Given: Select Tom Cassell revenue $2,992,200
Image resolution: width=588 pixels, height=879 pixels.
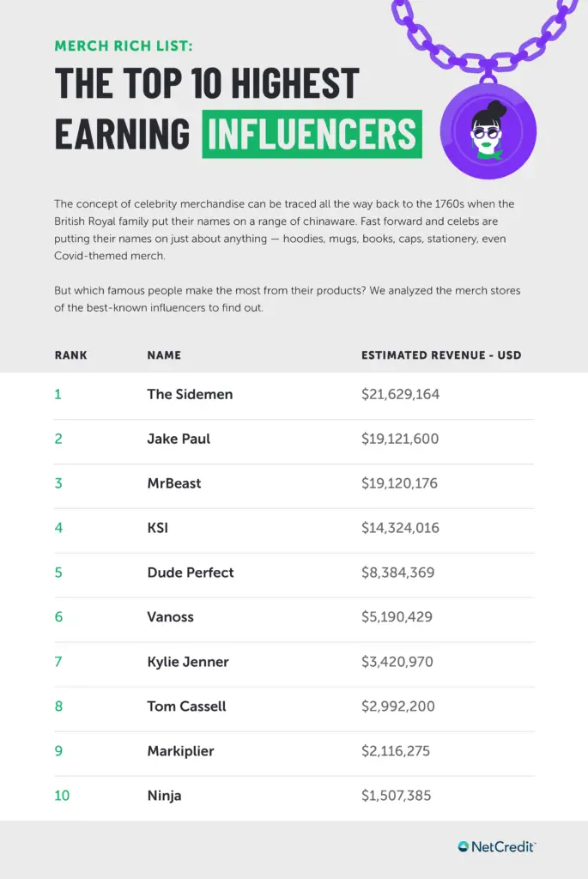Looking at the screenshot, I should click(398, 706).
